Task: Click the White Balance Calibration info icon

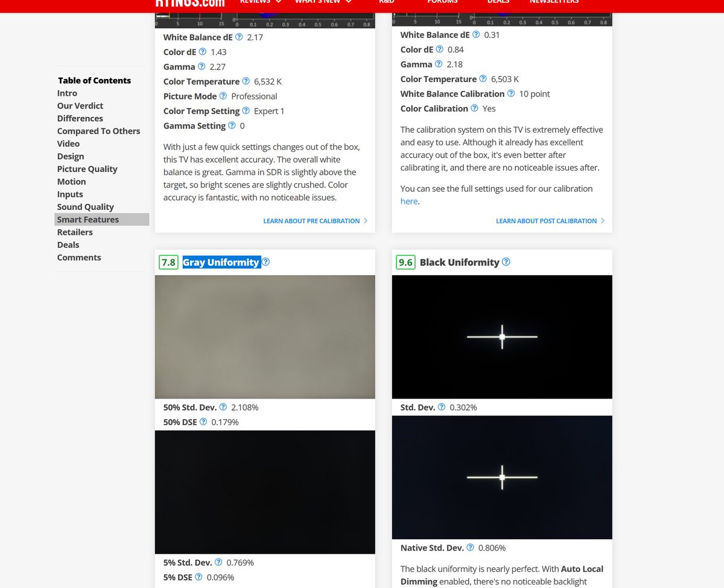Action: pos(511,93)
